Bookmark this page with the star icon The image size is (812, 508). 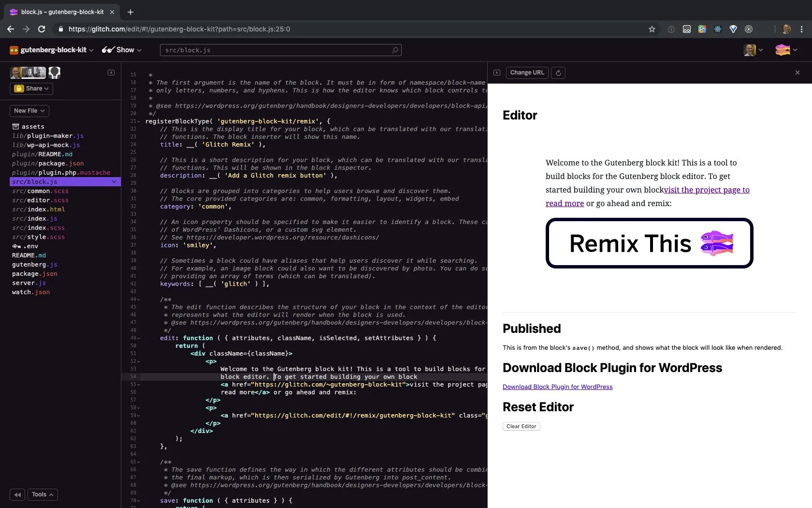652,29
